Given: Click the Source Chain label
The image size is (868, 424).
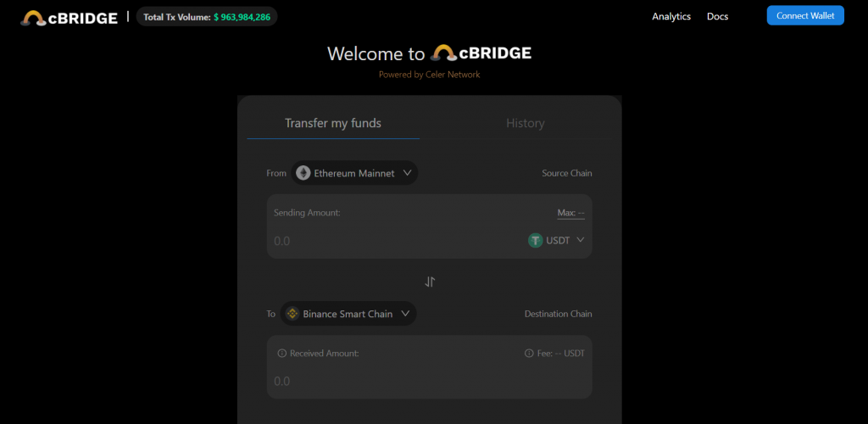Looking at the screenshot, I should [567, 173].
